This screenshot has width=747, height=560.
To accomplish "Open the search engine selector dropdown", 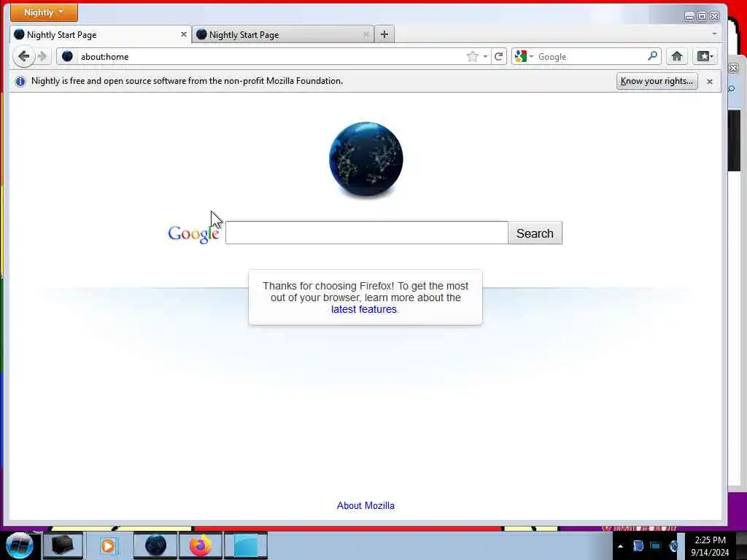I will click(x=524, y=57).
